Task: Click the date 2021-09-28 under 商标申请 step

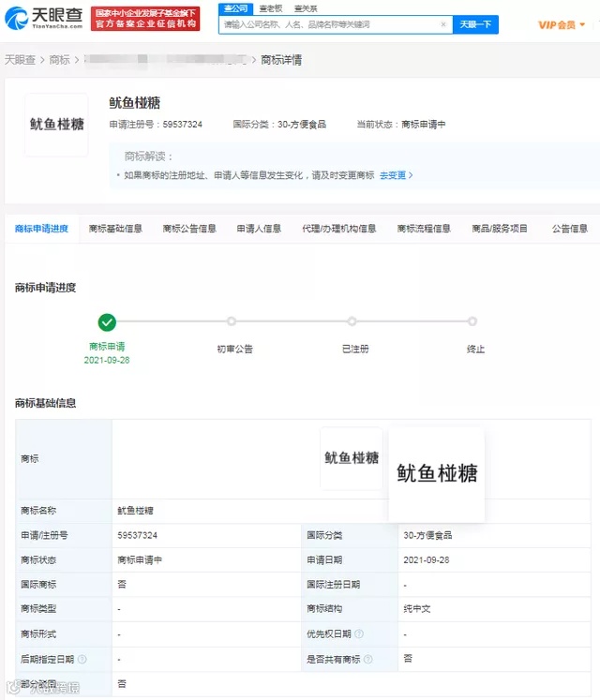Action: click(x=107, y=360)
